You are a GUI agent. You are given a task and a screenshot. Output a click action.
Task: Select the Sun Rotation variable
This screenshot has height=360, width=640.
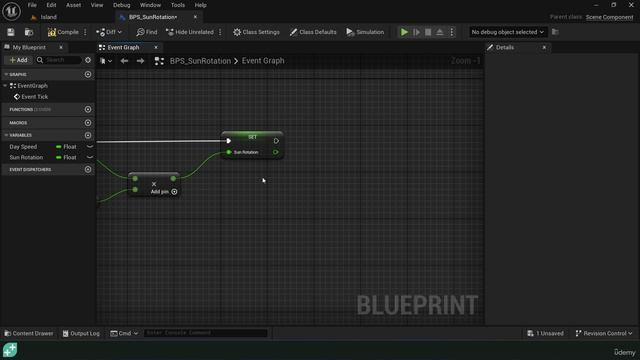tap(26, 157)
